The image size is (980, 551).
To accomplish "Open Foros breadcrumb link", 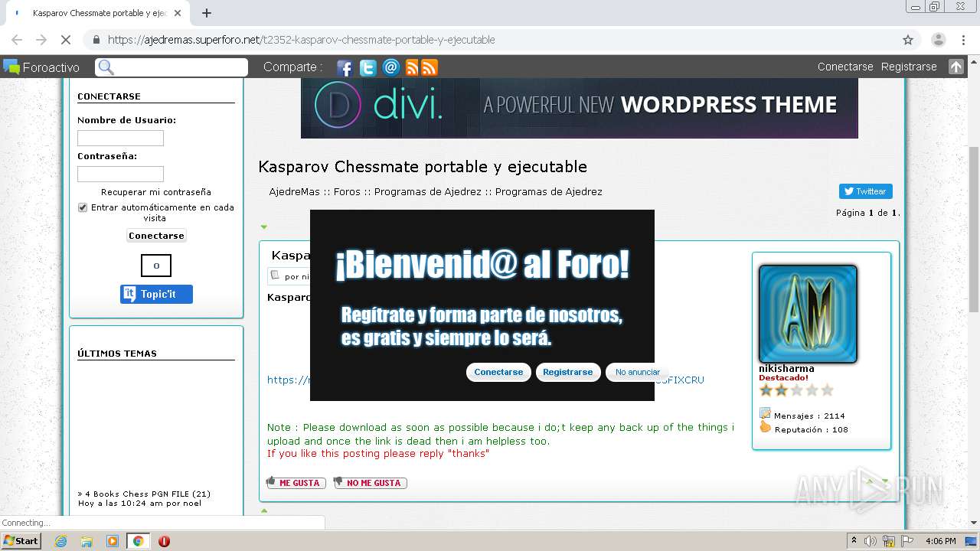I will click(347, 192).
